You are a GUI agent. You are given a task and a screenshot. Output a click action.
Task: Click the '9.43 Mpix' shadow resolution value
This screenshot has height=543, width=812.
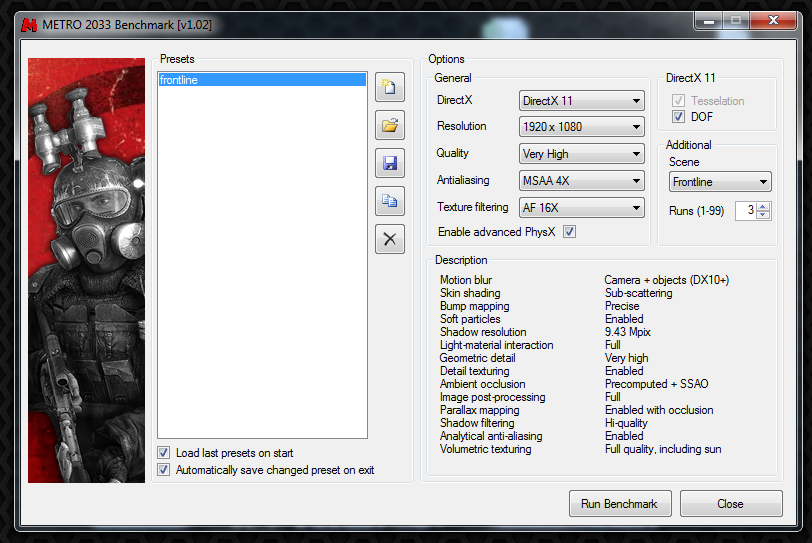(x=628, y=332)
